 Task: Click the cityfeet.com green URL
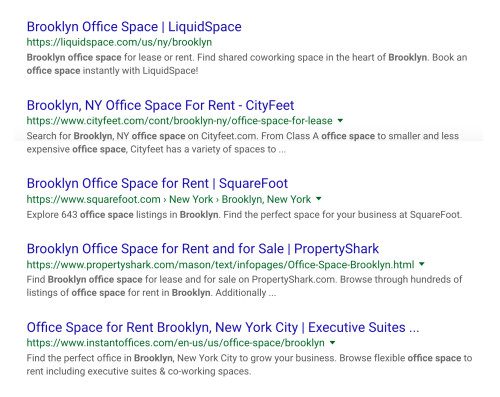tap(179, 120)
